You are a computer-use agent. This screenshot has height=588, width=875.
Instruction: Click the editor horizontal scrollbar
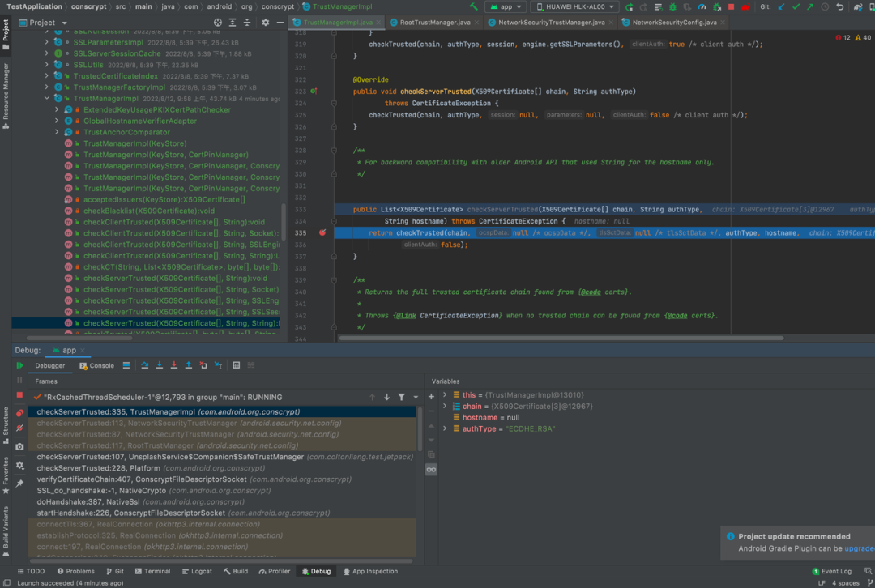point(561,338)
